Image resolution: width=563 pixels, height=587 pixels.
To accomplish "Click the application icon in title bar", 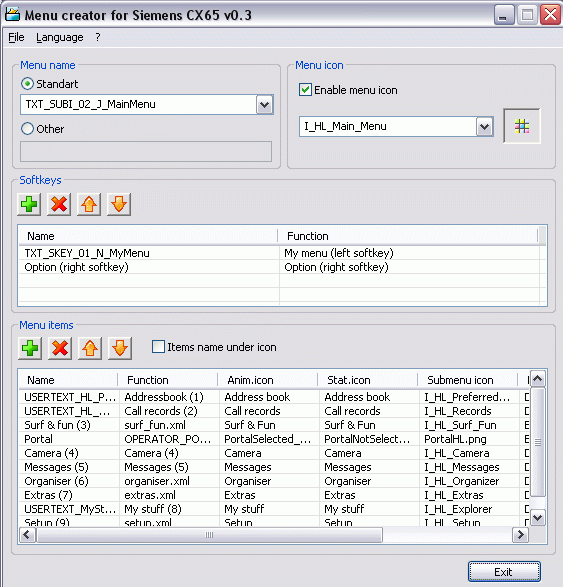I will click(12, 15).
